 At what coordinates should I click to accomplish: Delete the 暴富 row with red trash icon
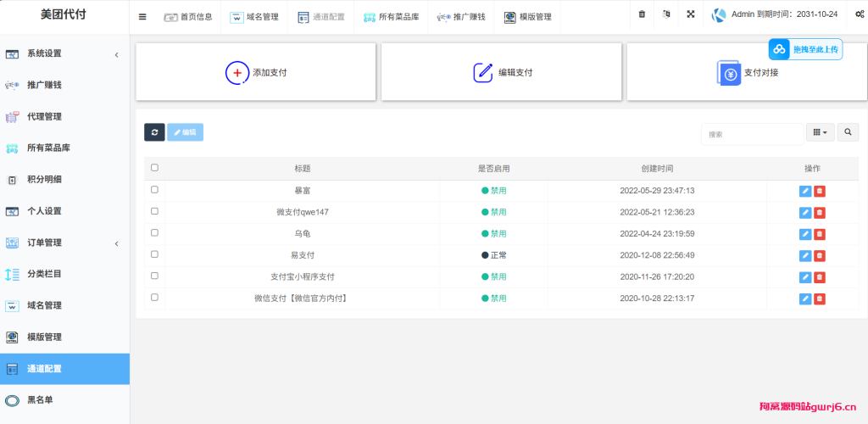pyautogui.click(x=820, y=191)
